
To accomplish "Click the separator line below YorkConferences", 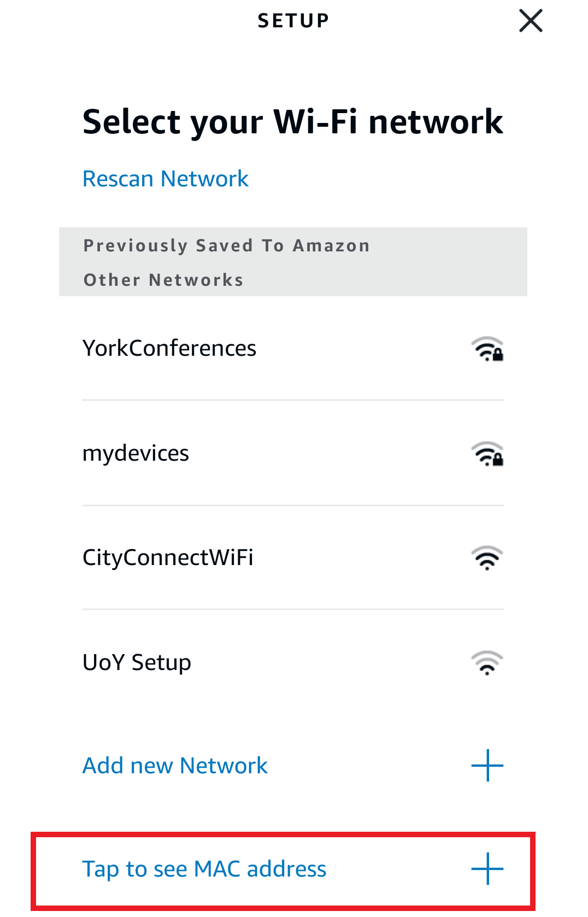I will point(293,400).
